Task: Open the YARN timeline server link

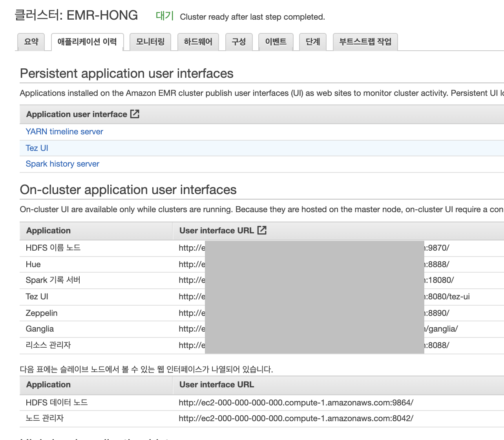Action: click(x=64, y=132)
